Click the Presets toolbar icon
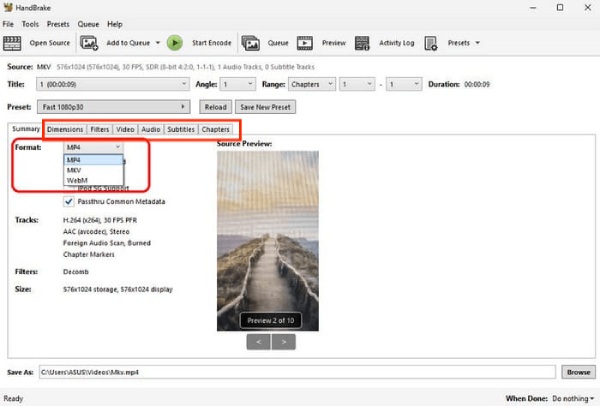The width and height of the screenshot is (600, 406). pyautogui.click(x=431, y=43)
